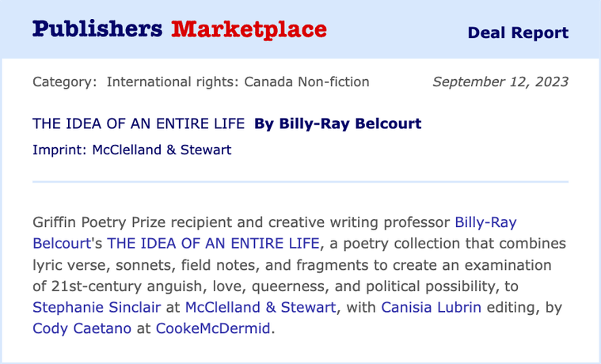Click By Billy-Ray Belcourt author heading
This screenshot has height=364, width=601.
pos(337,123)
